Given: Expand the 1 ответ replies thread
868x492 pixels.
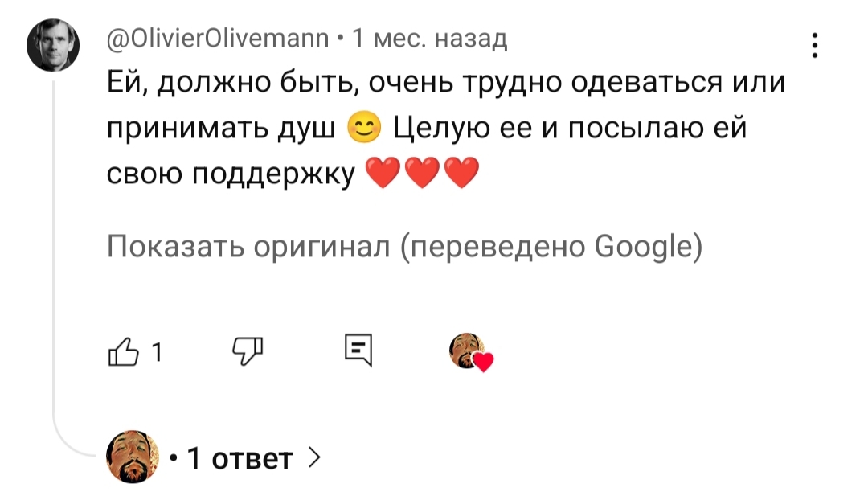Looking at the screenshot, I should point(240,458).
